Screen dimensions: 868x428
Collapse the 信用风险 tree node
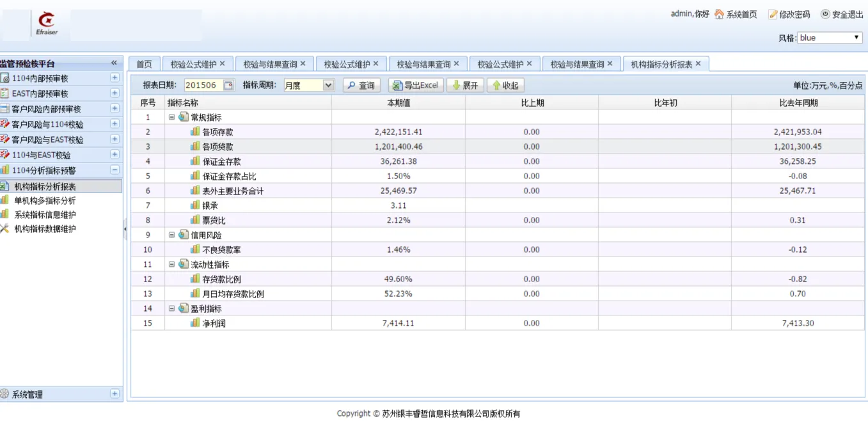click(x=171, y=235)
